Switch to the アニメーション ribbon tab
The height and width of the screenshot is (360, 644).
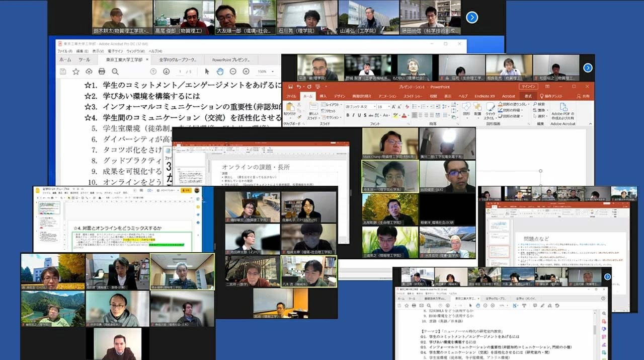click(387, 96)
